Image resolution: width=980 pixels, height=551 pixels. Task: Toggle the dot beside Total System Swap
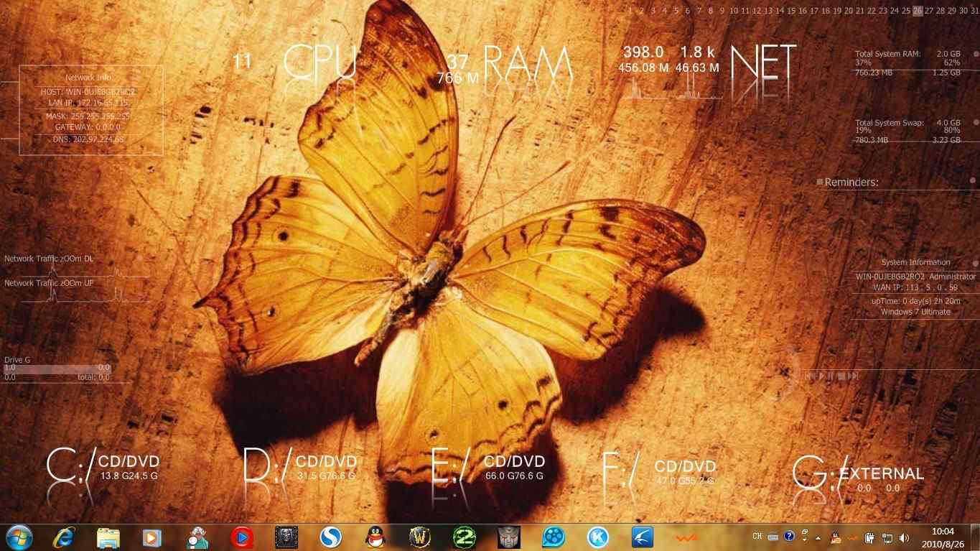(x=975, y=123)
